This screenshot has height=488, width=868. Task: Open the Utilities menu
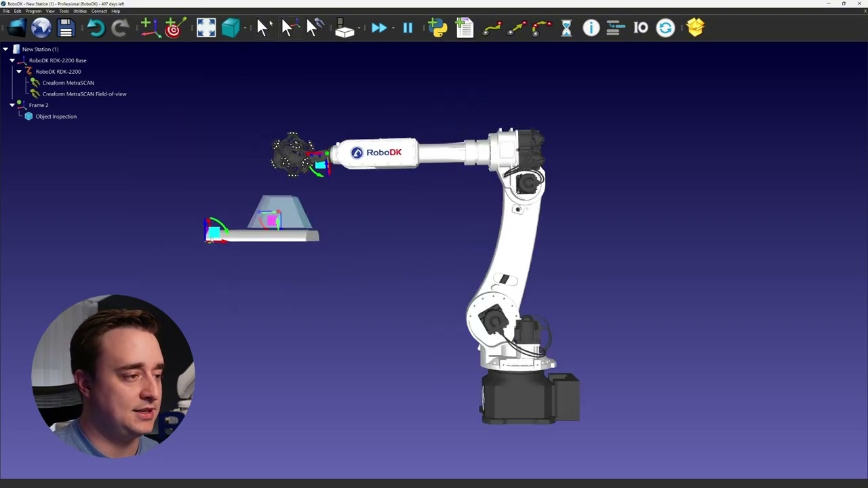click(x=80, y=11)
